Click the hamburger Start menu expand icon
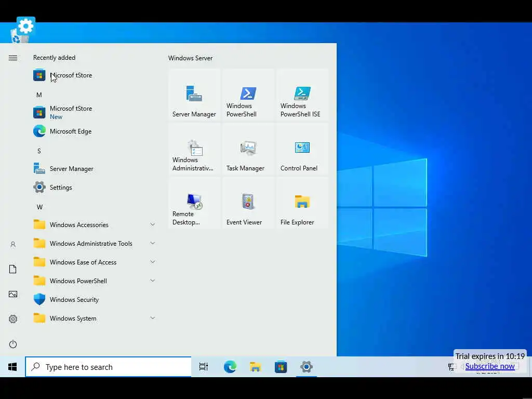 tap(13, 58)
